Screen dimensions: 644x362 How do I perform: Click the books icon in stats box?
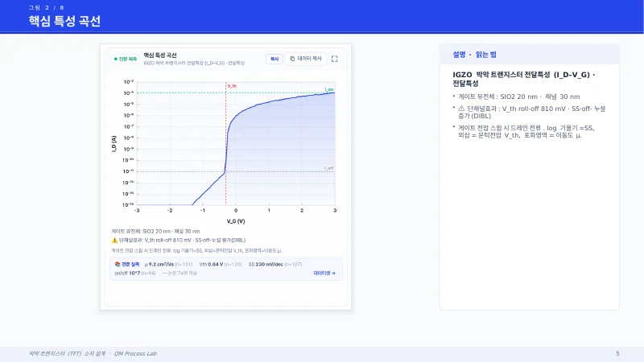[118, 265]
